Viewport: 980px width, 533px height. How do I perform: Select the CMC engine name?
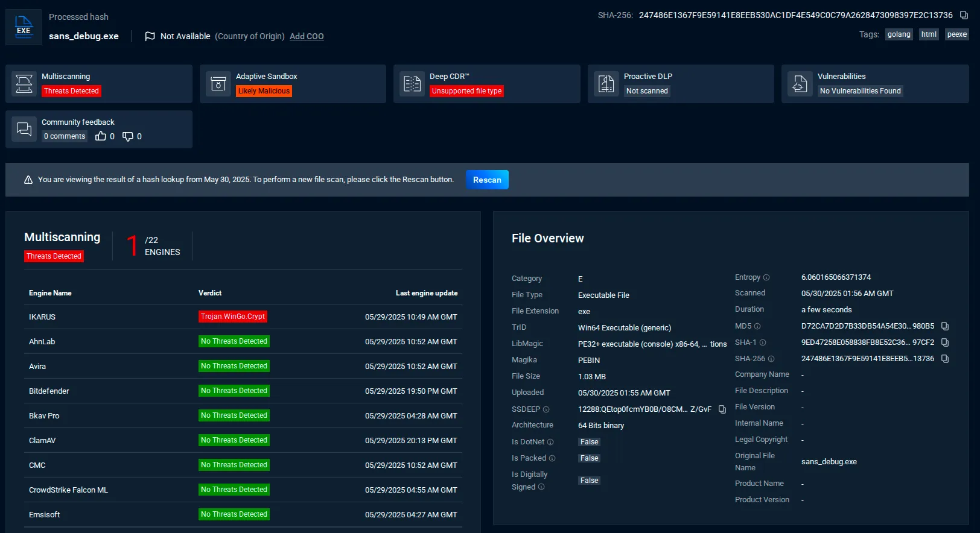(x=37, y=465)
